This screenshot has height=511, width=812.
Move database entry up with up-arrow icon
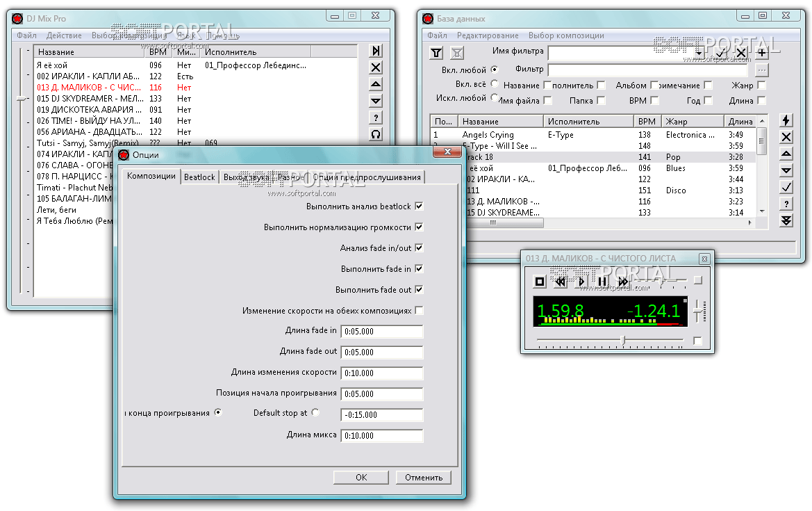786,154
